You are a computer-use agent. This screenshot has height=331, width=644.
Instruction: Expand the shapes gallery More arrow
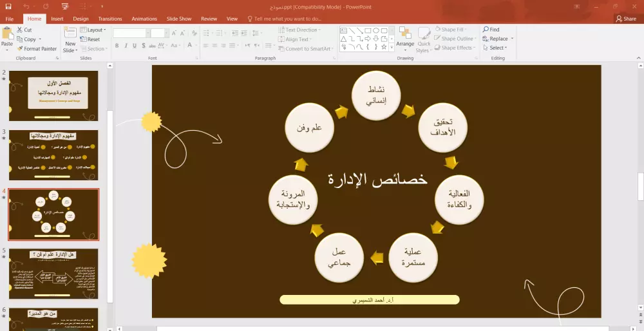coord(392,48)
